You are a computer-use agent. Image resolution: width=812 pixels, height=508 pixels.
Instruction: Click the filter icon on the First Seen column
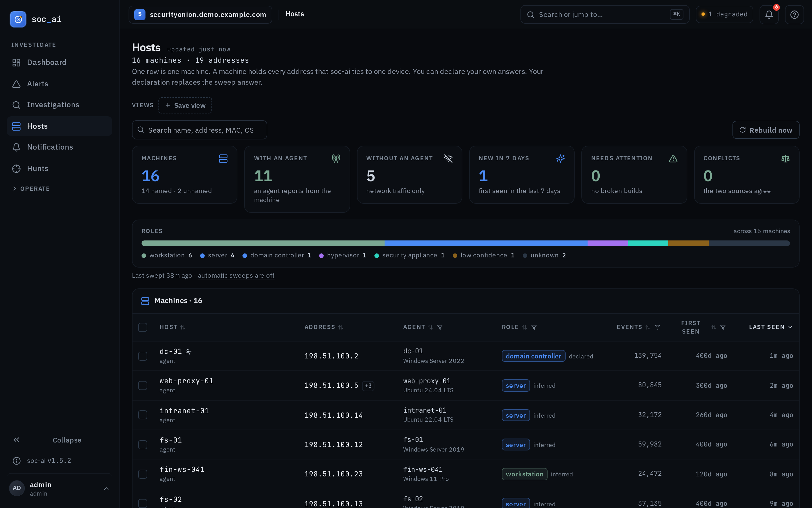[x=723, y=327]
